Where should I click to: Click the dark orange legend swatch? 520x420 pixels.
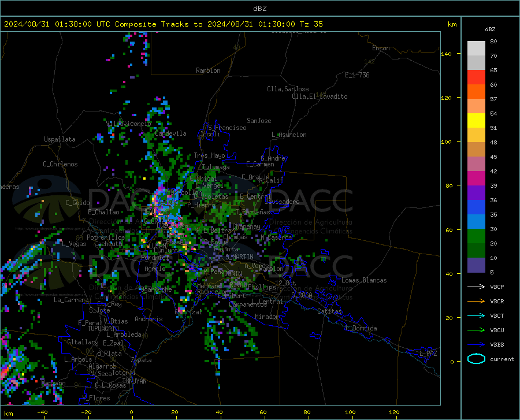(x=476, y=92)
